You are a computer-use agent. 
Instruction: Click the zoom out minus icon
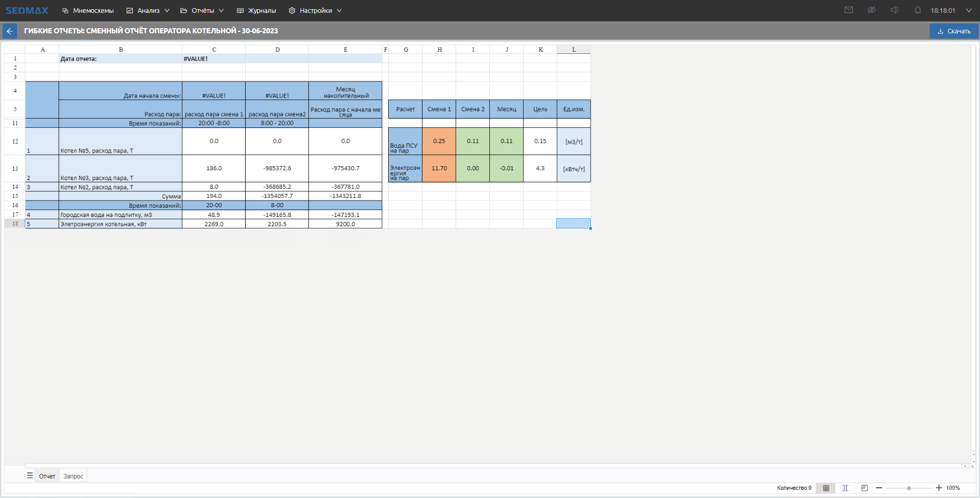click(879, 488)
